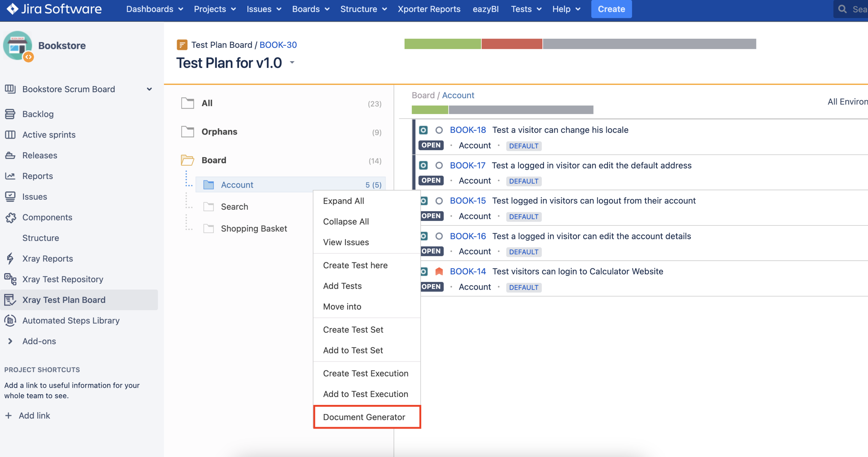Viewport: 868px width, 457px height.
Task: Click the blue Create button
Action: tap(611, 9)
